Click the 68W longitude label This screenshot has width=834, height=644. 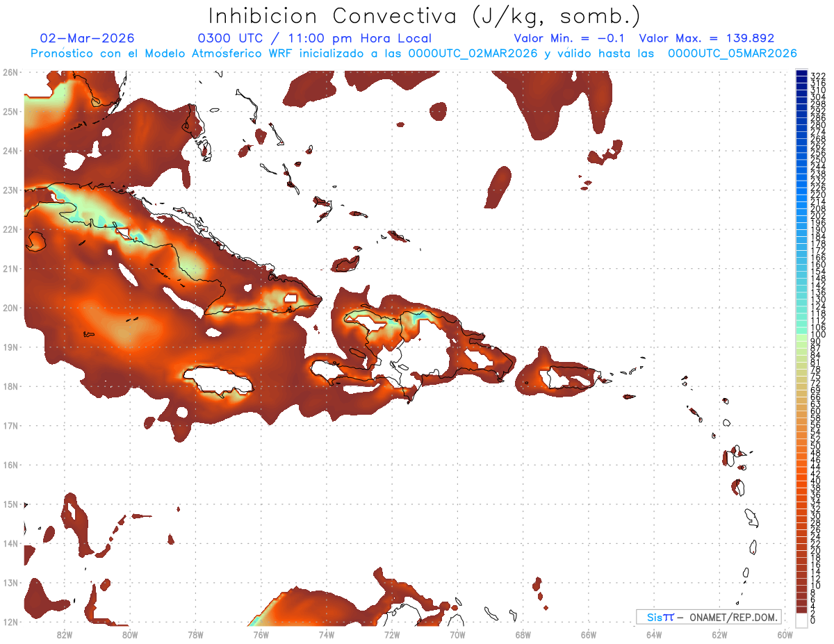pos(523,634)
